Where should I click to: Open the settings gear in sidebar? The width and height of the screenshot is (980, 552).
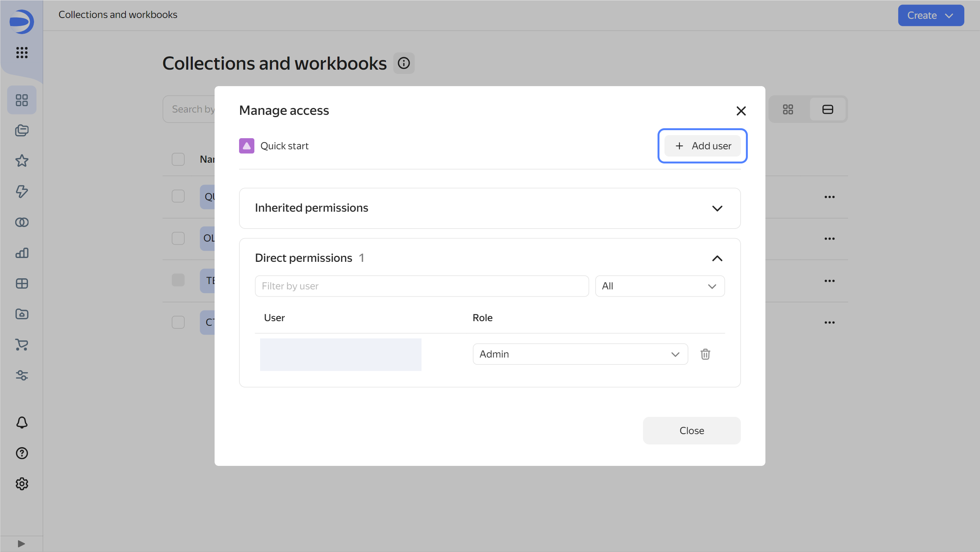click(22, 484)
